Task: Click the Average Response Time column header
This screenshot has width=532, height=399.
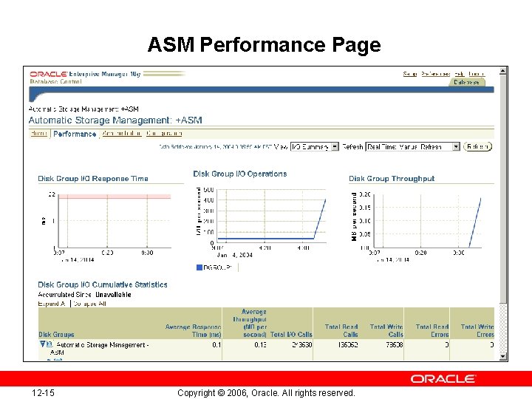Action: coord(193,330)
